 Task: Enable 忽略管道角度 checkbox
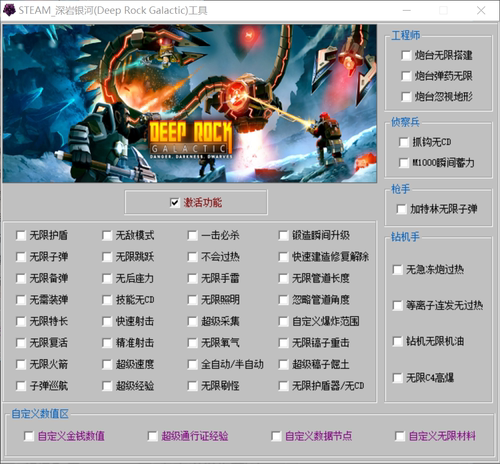tap(283, 300)
